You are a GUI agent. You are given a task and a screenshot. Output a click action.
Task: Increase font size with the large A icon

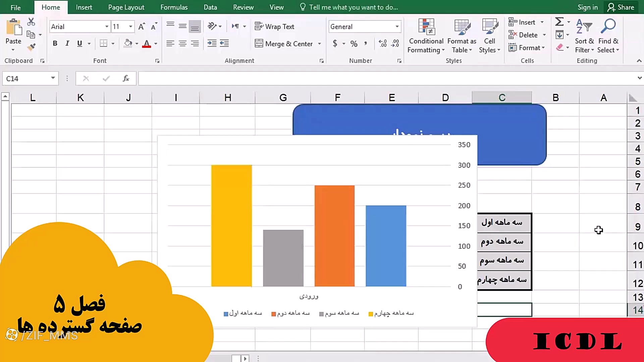click(142, 26)
